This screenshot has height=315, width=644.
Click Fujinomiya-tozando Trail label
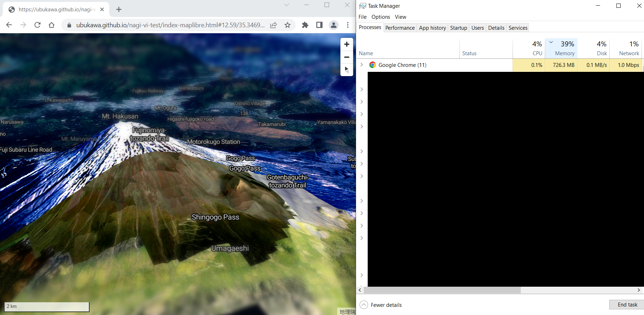(149, 134)
